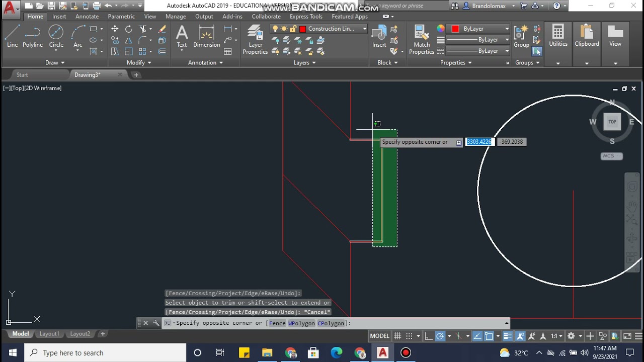Expand the Draw panel dropdown
Screen dimensions: 644x362
pyautogui.click(x=55, y=63)
